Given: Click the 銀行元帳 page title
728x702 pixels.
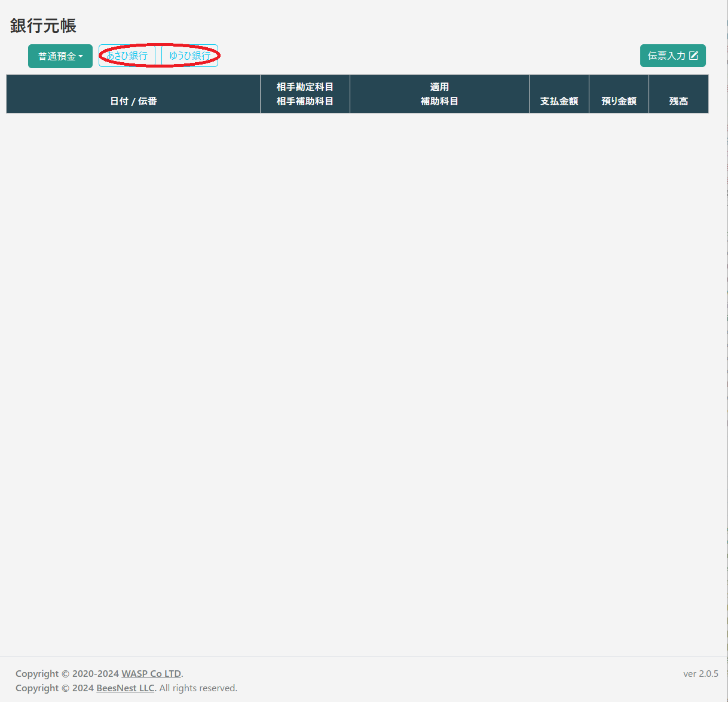Looking at the screenshot, I should [43, 26].
